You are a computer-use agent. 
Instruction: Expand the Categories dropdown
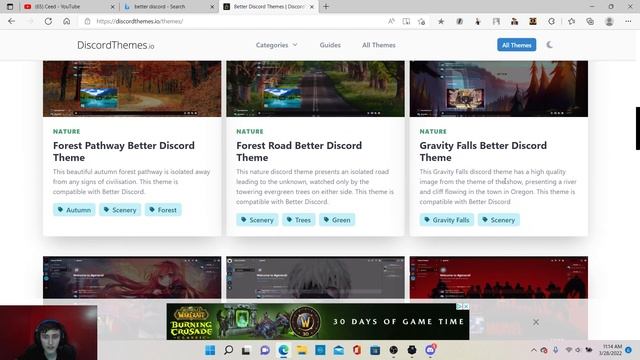click(x=276, y=45)
